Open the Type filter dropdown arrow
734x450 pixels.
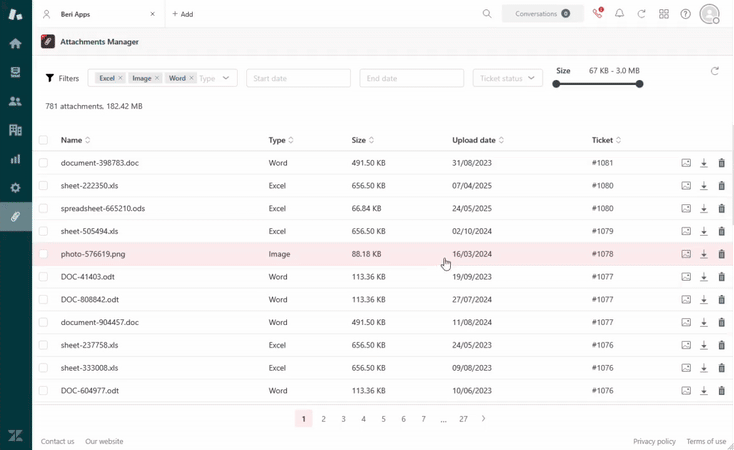pos(226,78)
